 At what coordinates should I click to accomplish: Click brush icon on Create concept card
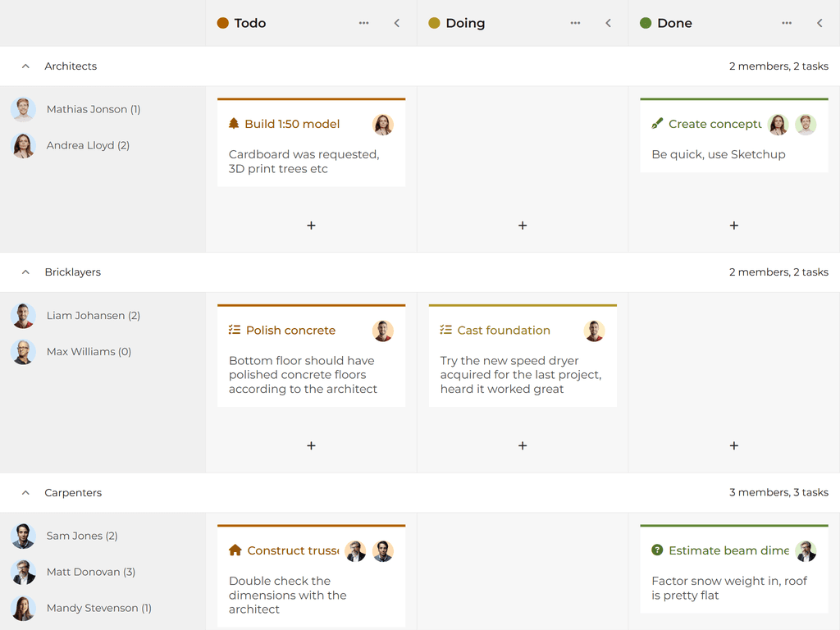tap(657, 124)
